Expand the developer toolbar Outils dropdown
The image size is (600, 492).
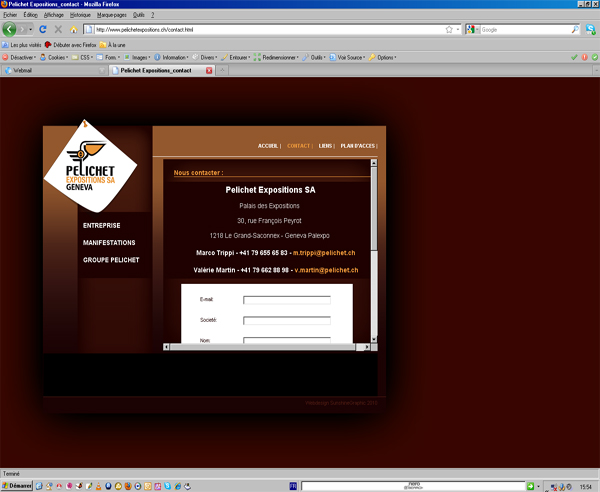[x=314, y=57]
